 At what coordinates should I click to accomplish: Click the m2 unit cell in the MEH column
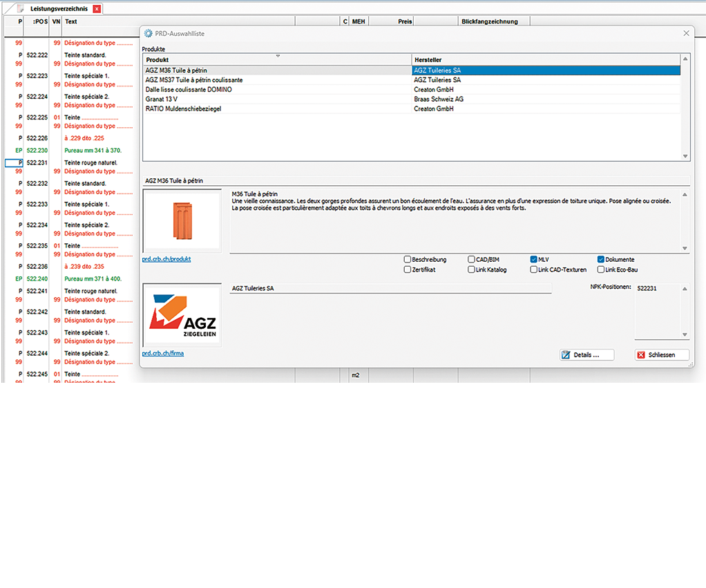click(x=355, y=375)
